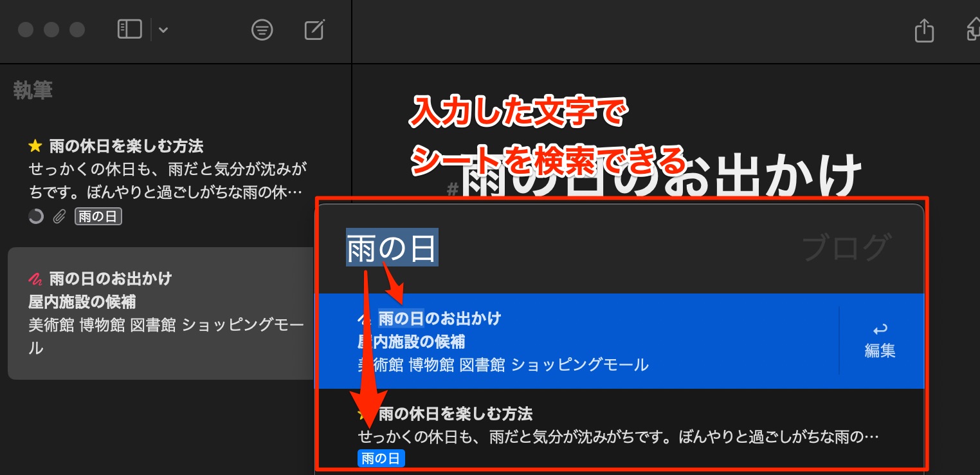The image size is (980, 475).
Task: Toggle the sidebar layout icon
Action: point(129,30)
